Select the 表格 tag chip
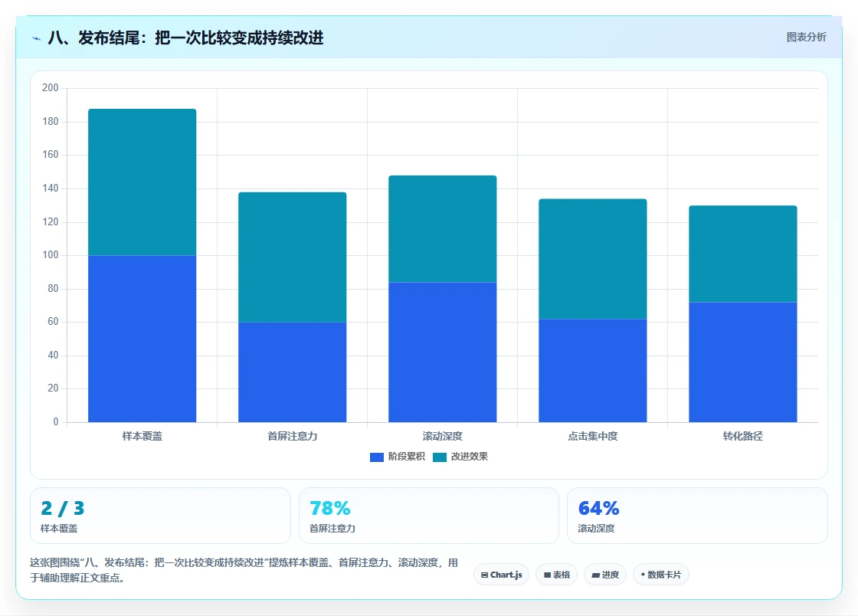Viewport: 858px width, 616px height. [556, 575]
